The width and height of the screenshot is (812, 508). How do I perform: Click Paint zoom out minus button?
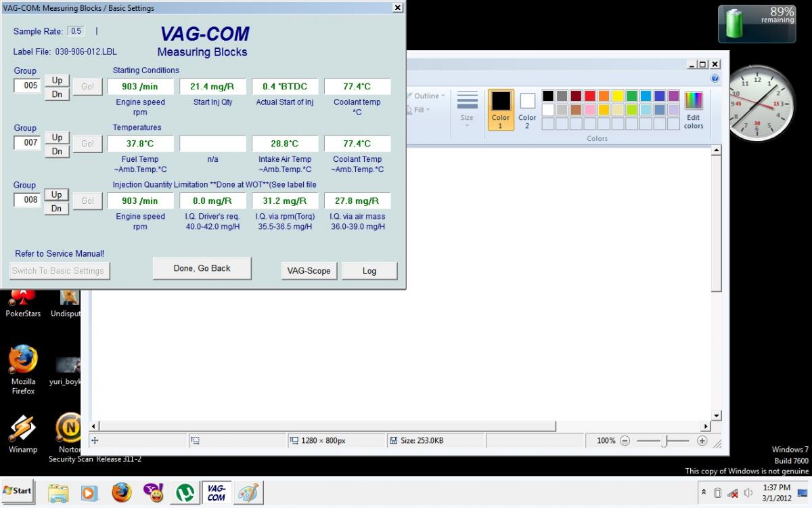[625, 441]
